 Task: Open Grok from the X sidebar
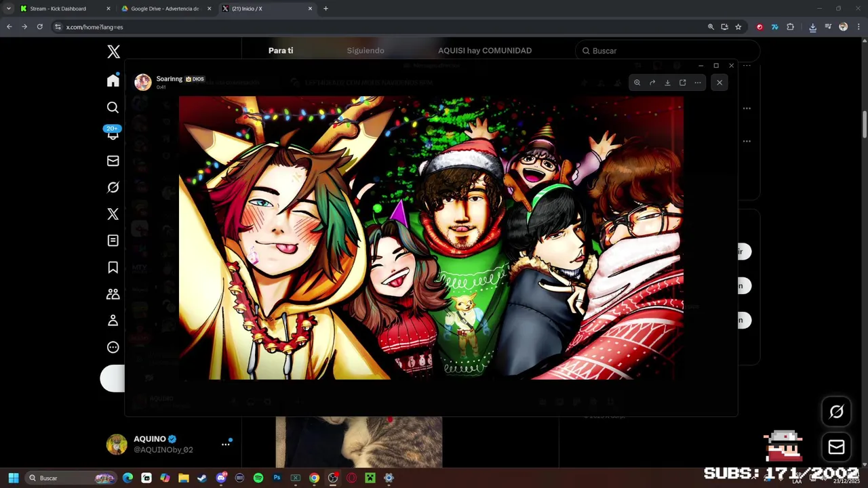[x=113, y=187]
